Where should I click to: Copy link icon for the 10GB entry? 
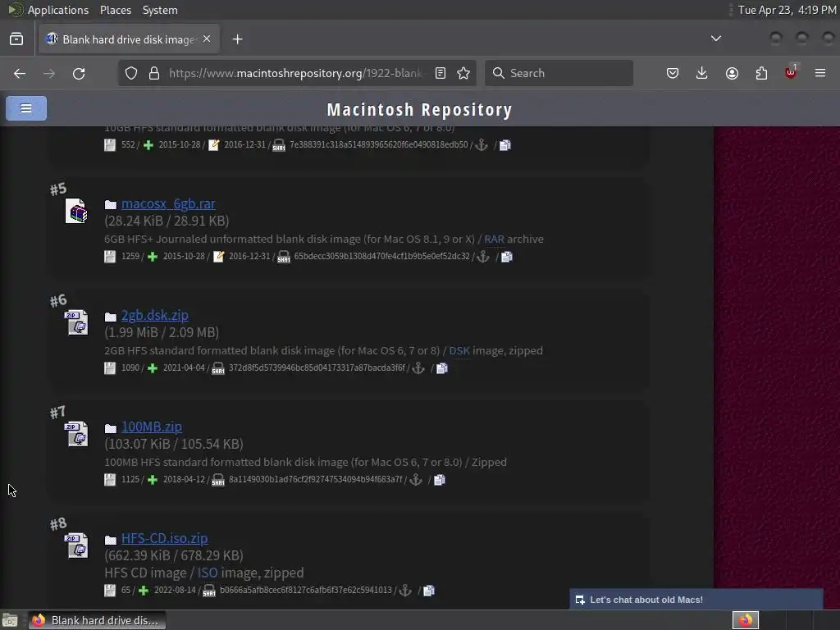coord(505,145)
